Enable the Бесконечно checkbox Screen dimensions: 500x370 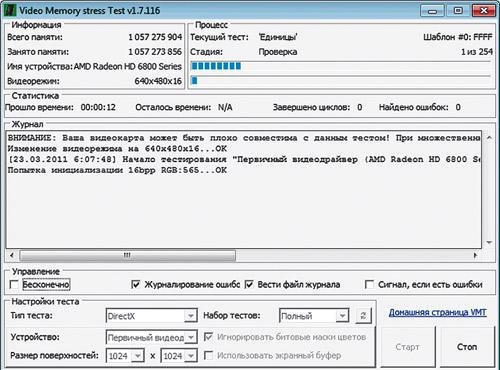14,285
